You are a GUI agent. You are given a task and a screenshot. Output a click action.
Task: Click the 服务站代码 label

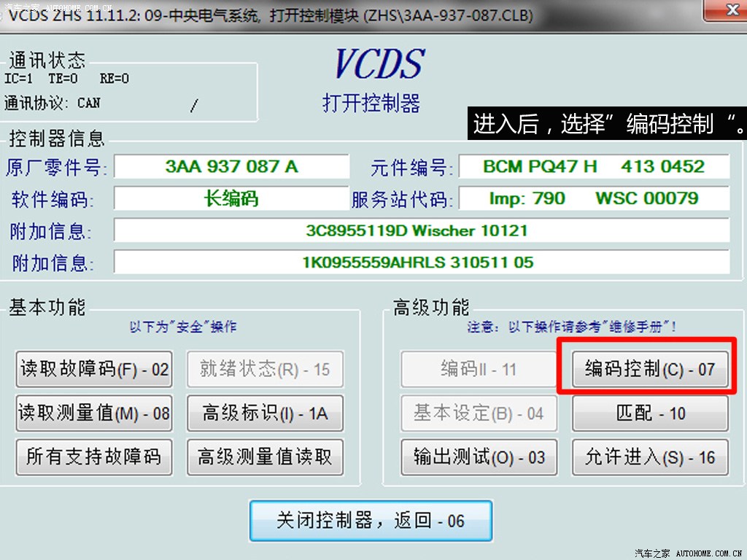401,200
